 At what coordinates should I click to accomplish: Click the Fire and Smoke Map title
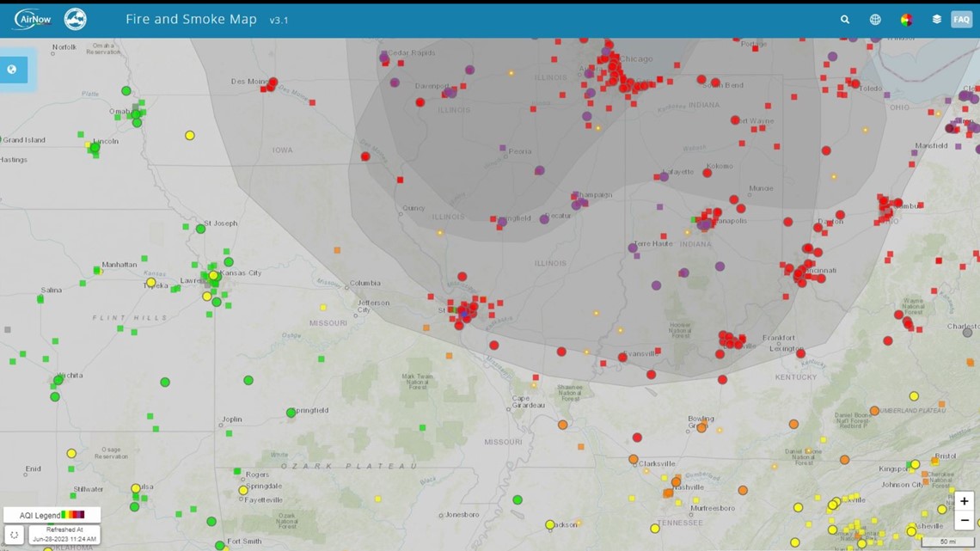tap(191, 19)
